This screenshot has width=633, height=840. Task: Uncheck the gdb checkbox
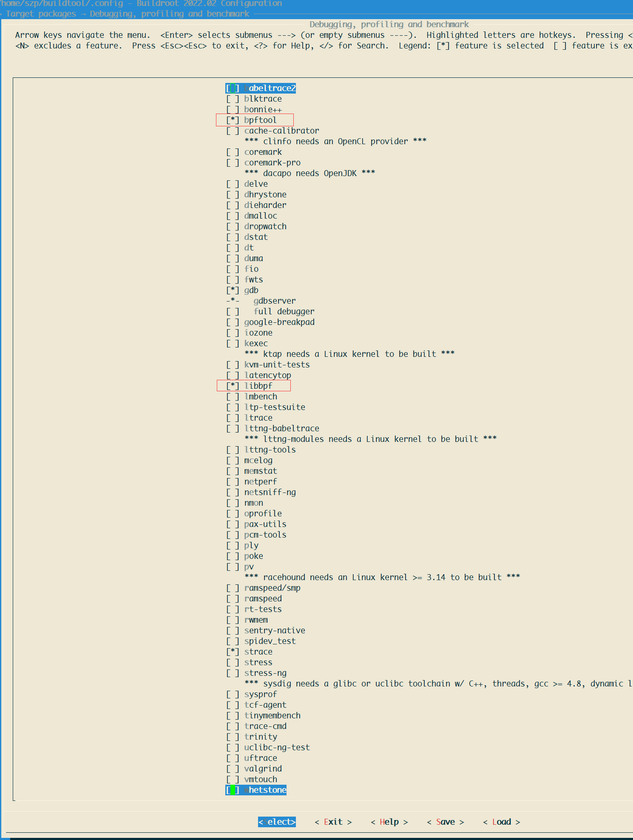click(x=233, y=290)
